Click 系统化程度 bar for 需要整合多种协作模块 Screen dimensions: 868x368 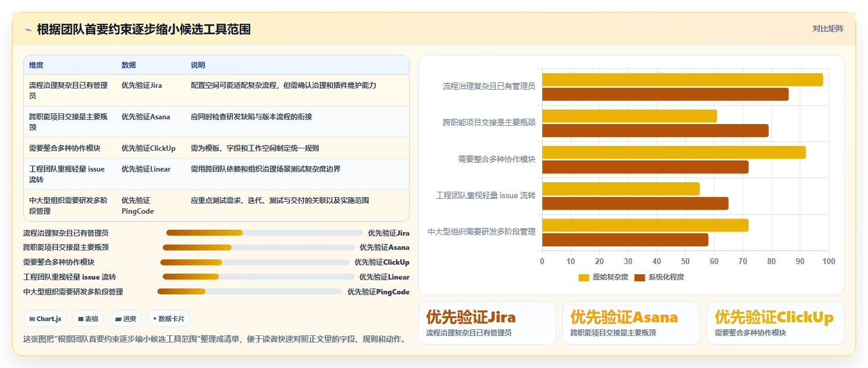(x=645, y=167)
